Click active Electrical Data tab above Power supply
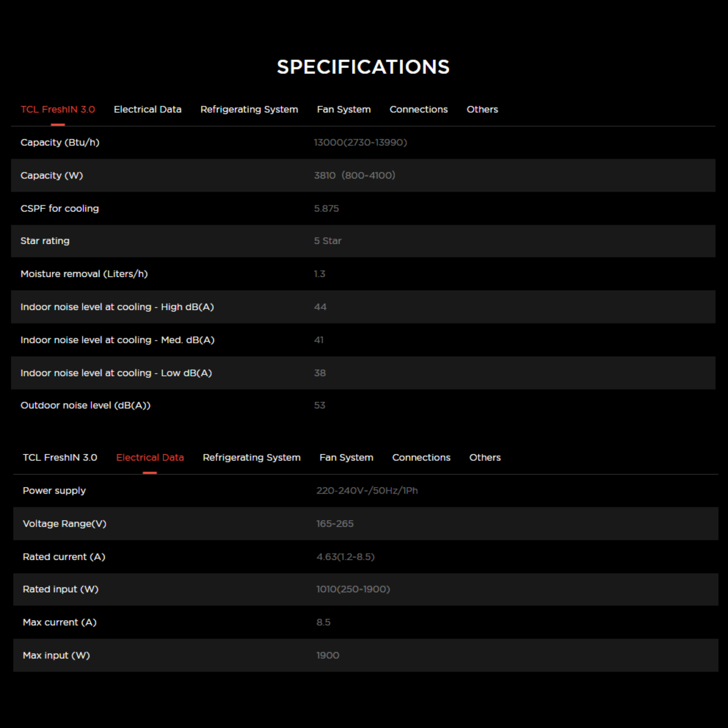 click(150, 457)
